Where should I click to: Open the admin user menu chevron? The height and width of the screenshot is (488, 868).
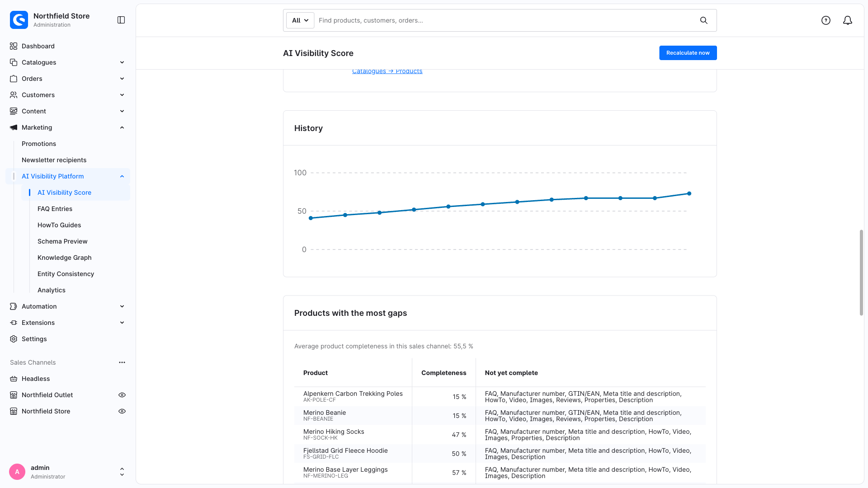[122, 472]
